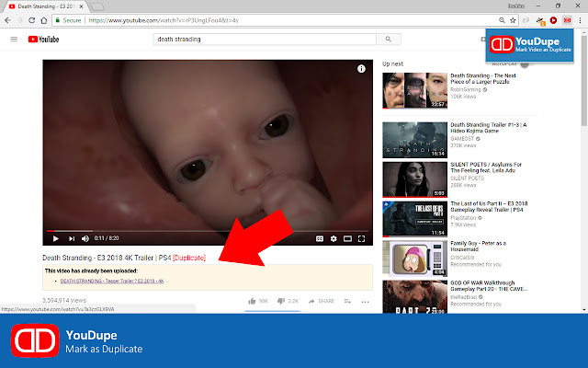
Task: Open 'GOD OF WAR Walkthrough Gameplay Part 20' title
Action: [489, 286]
